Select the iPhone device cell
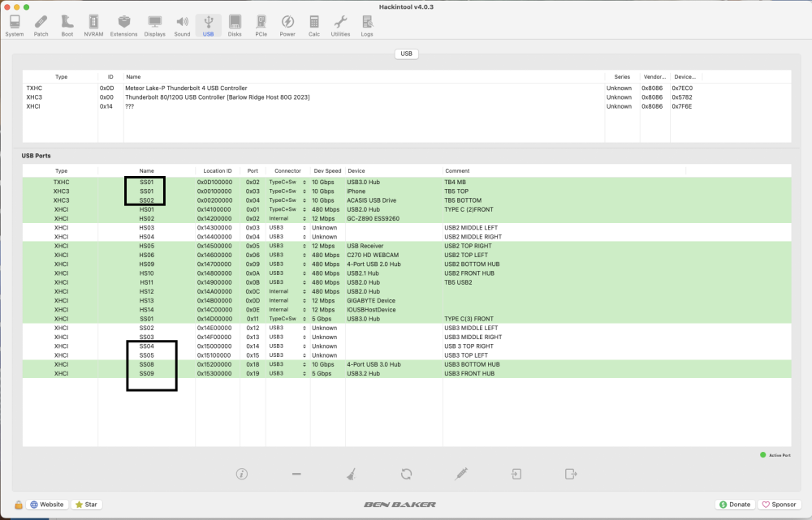 356,191
